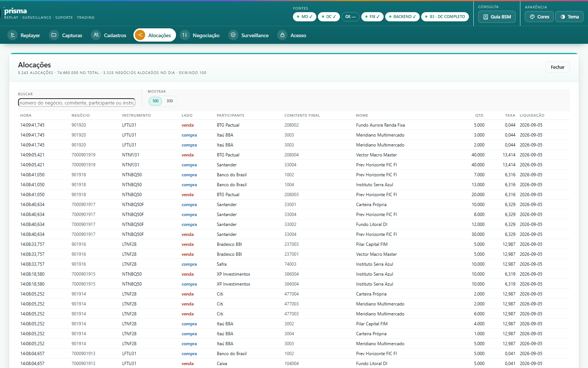Show 300 allocations

coord(169,101)
